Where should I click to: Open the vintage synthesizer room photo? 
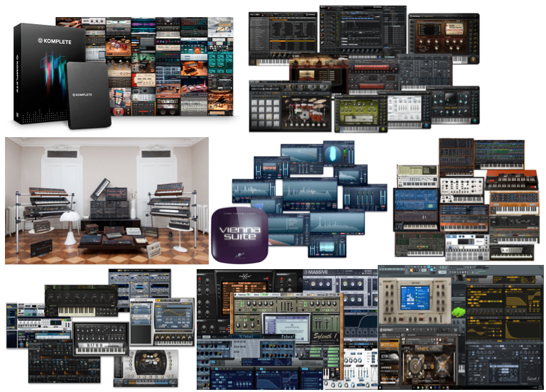(107, 200)
